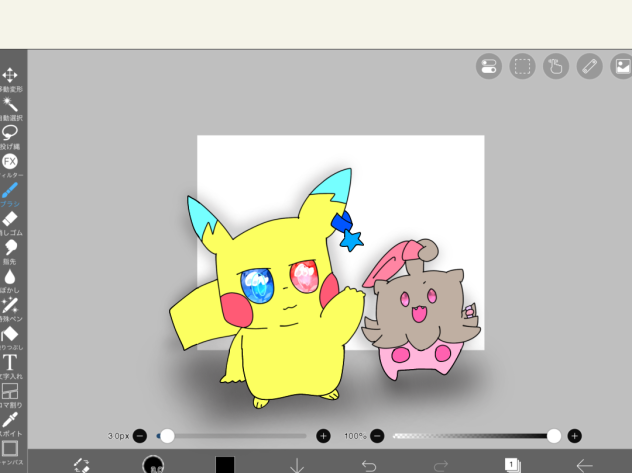Viewport: 632px width, 473px height.
Task: Undo the last stroke
Action: coord(369,466)
